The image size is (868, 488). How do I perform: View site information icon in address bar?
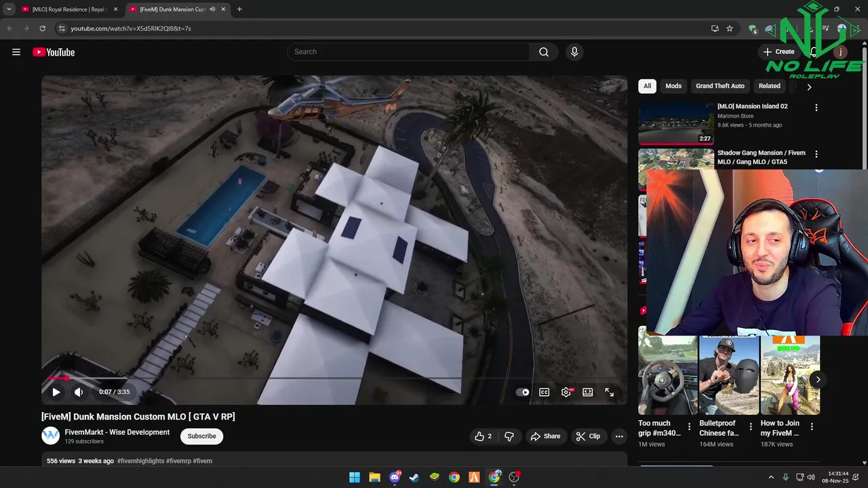[x=62, y=28]
